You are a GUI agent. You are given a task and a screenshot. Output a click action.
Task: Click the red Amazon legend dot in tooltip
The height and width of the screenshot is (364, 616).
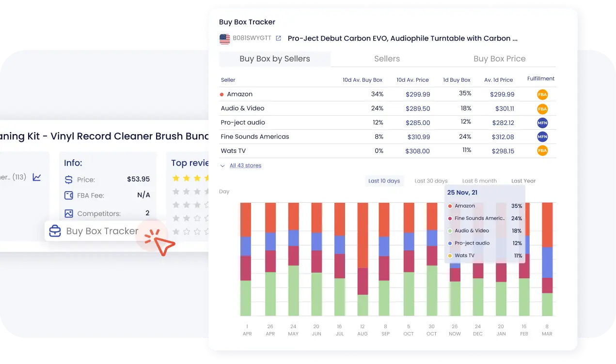450,206
